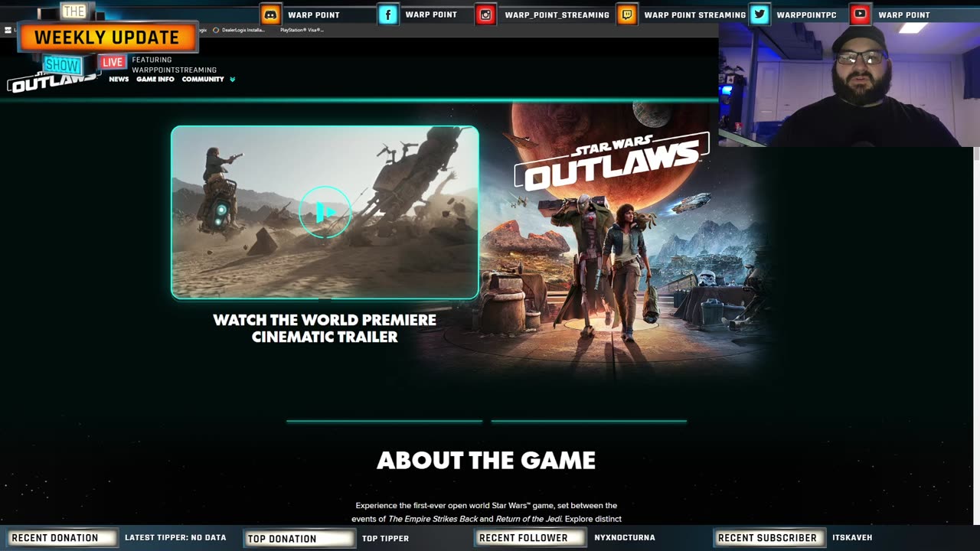Click the webcam feed of the streamer
The image size is (980, 551).
[849, 84]
